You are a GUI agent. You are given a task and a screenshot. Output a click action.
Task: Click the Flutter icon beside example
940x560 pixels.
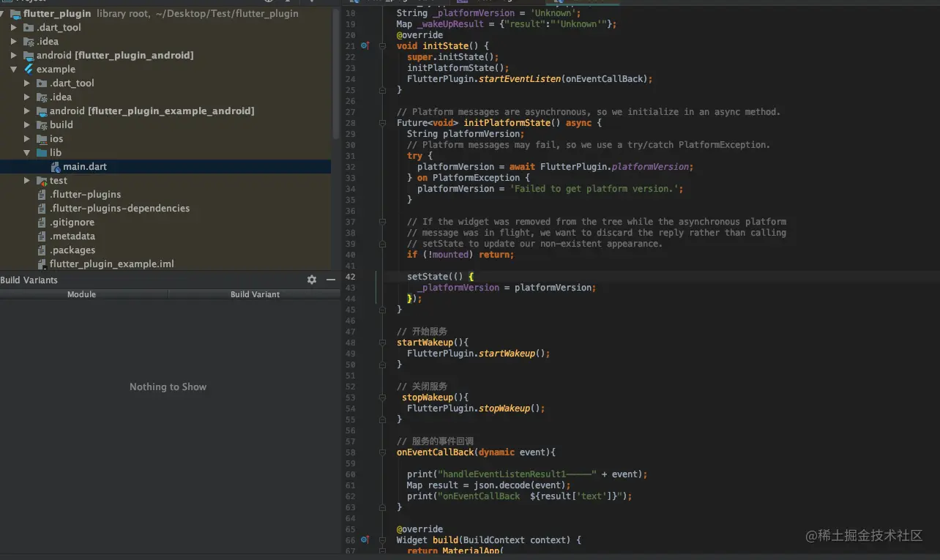tap(29, 69)
